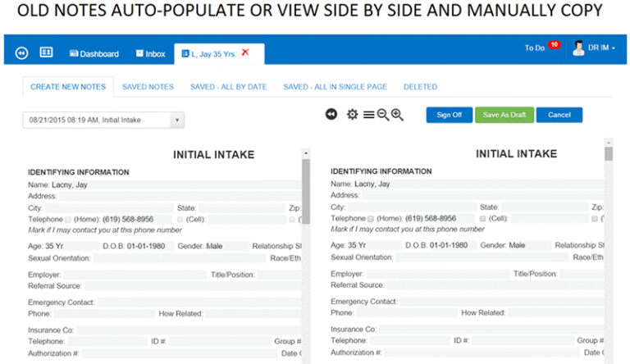
Task: Click the right form scrollbar thumb
Action: point(609,154)
